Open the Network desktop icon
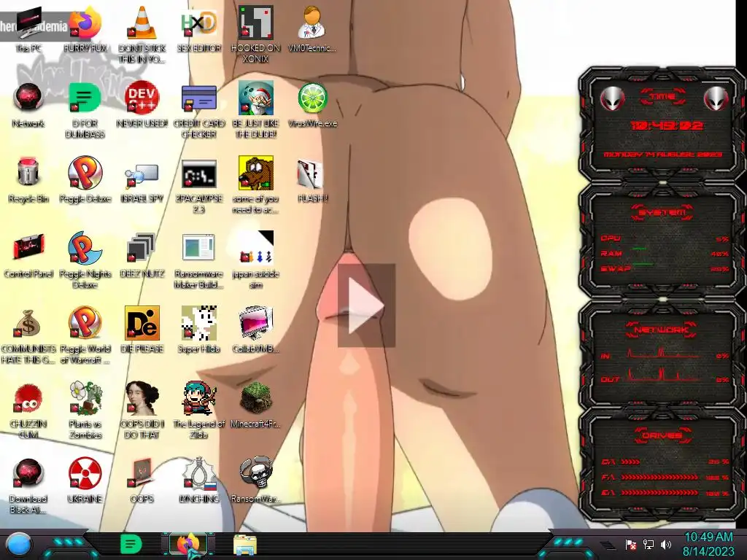Screen dimensions: 747x560 (28, 105)
